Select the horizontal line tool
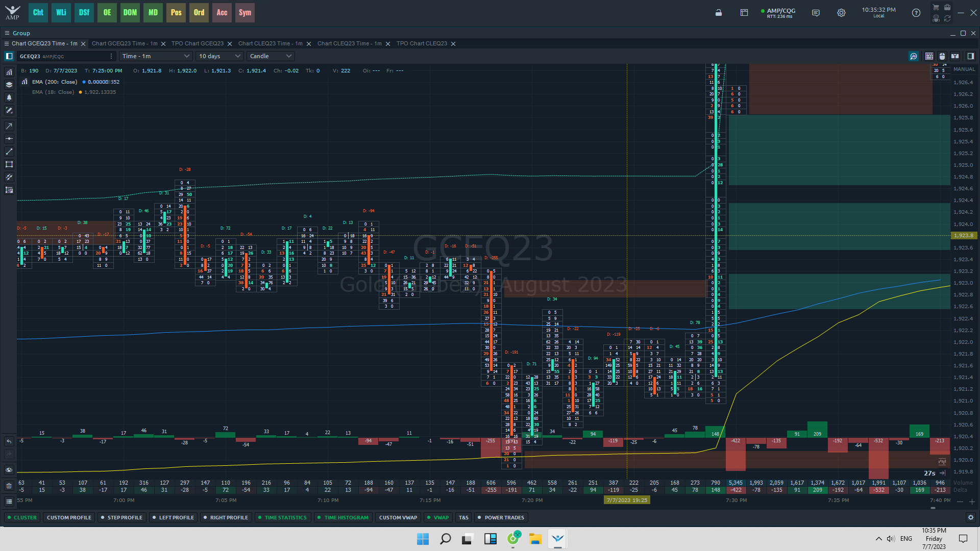Viewport: 980px width, 551px height. tap(9, 139)
